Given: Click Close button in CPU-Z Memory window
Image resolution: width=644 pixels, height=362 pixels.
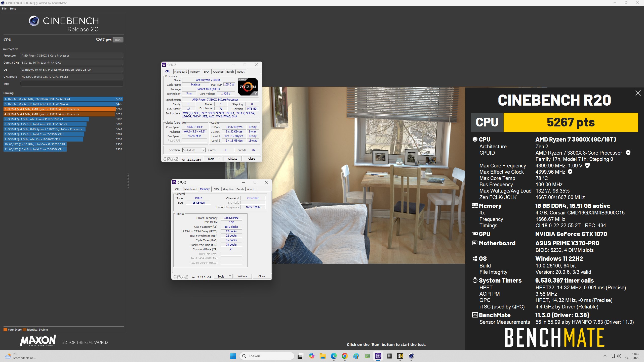Looking at the screenshot, I should point(262,276).
